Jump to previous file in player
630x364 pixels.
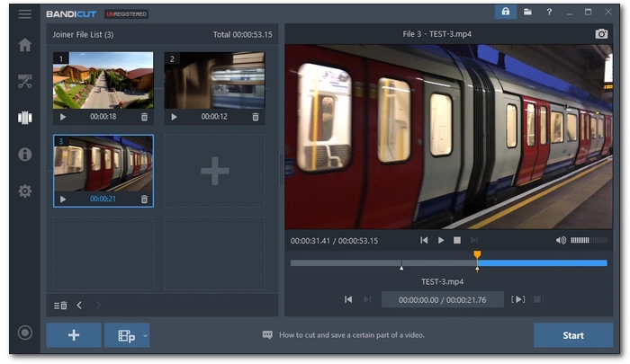pyautogui.click(x=424, y=240)
